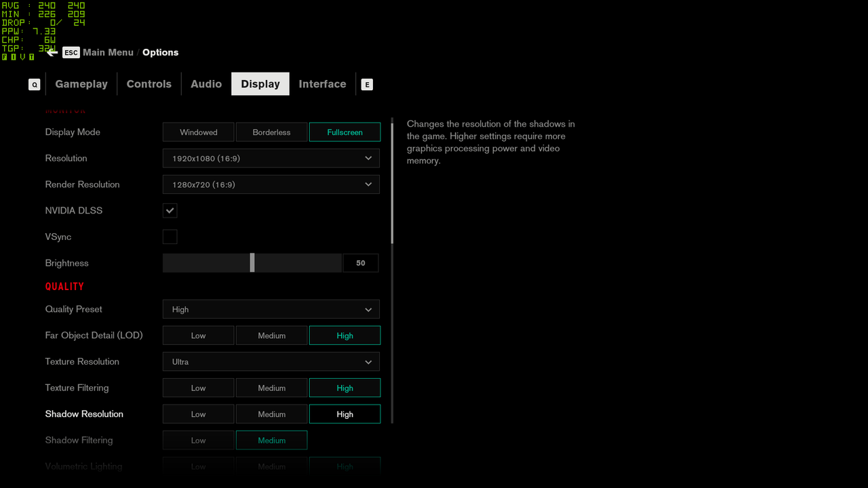Go to Main Menu breadcrumb
The height and width of the screenshot is (488, 868).
click(x=108, y=52)
